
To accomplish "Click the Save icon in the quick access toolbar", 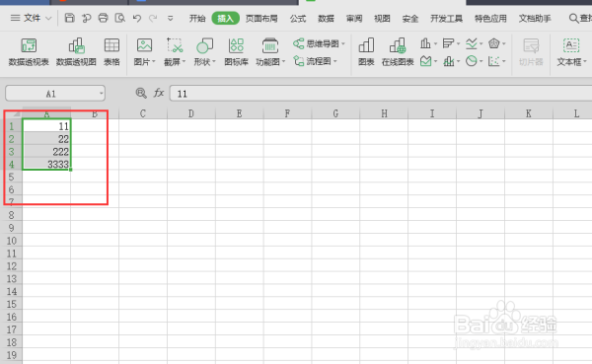I will (x=69, y=18).
